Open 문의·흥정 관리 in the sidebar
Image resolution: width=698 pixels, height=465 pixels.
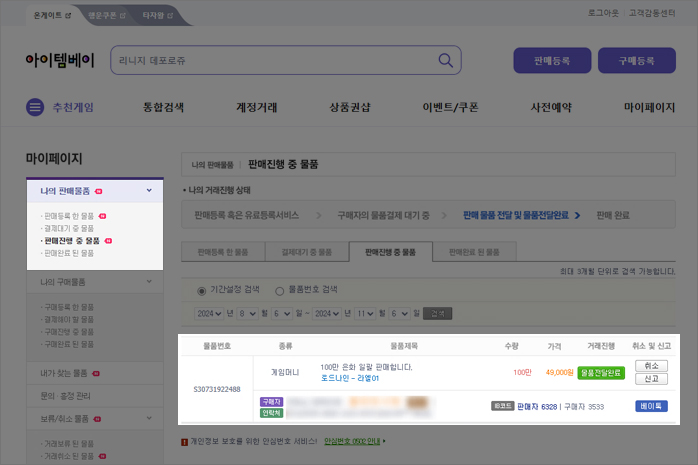[x=65, y=396]
